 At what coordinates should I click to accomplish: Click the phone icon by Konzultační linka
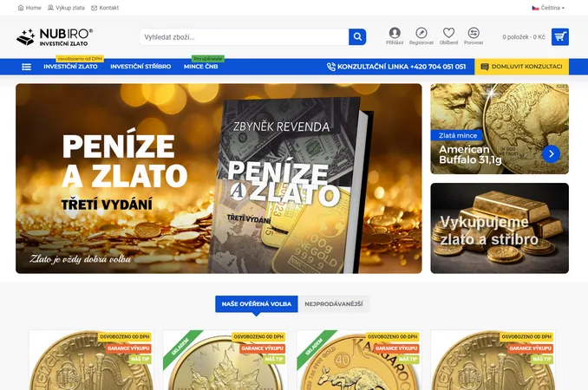330,67
